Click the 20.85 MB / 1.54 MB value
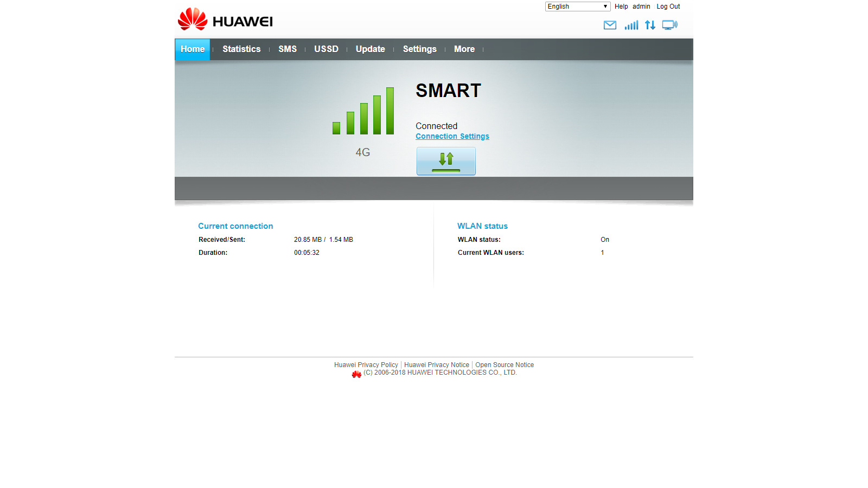Viewport: 868px width, 488px height. pyautogui.click(x=323, y=240)
